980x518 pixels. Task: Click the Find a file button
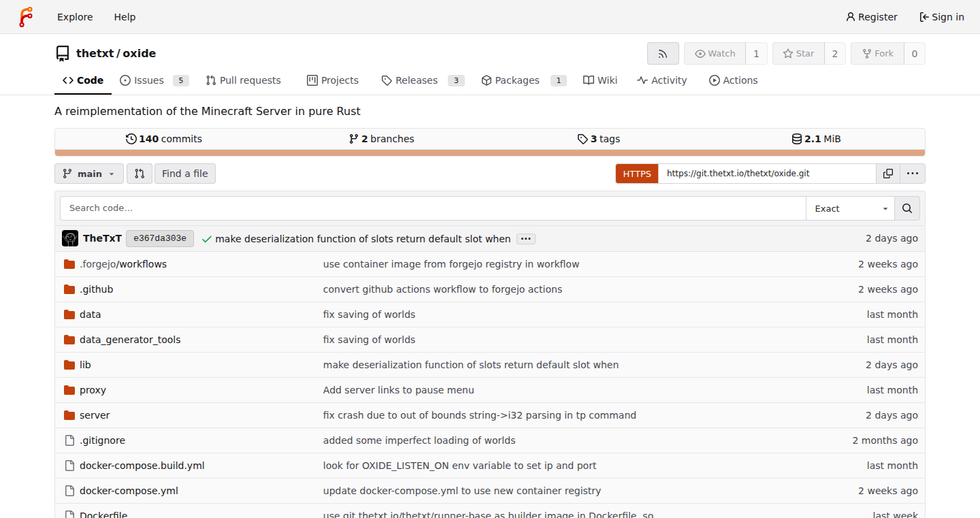pyautogui.click(x=185, y=174)
